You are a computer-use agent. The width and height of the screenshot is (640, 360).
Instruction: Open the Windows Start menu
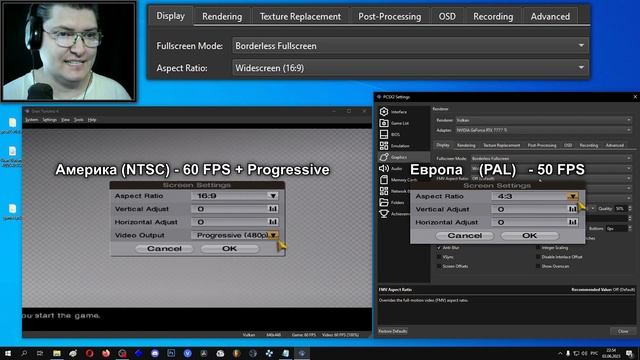click(8, 353)
